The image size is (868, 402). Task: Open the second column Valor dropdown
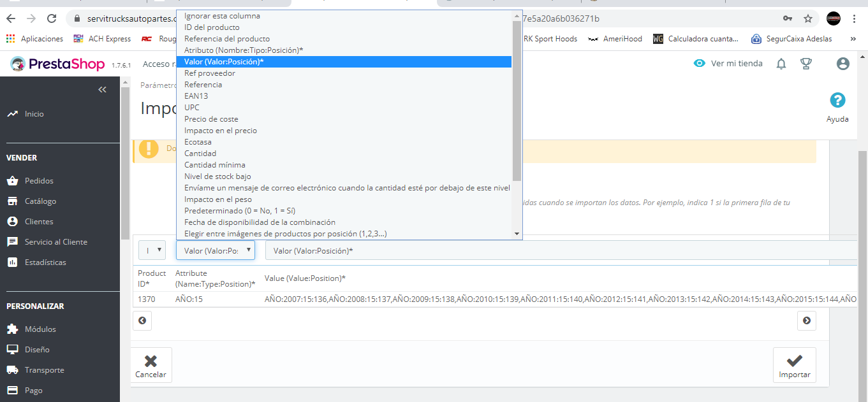(216, 250)
